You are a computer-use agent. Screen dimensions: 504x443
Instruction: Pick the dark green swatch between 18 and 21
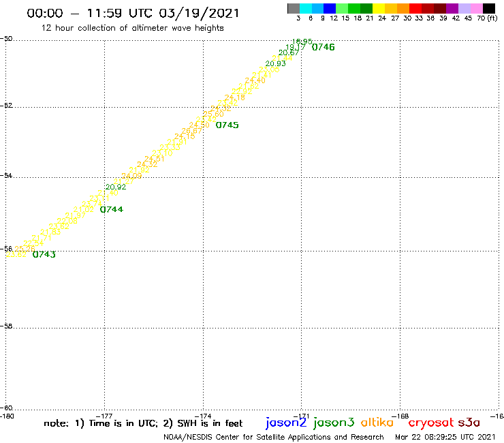click(366, 8)
